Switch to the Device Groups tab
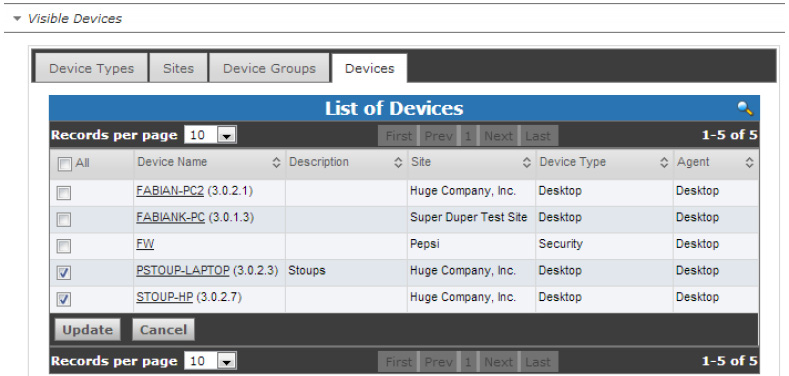This screenshot has height=376, width=789. [269, 68]
